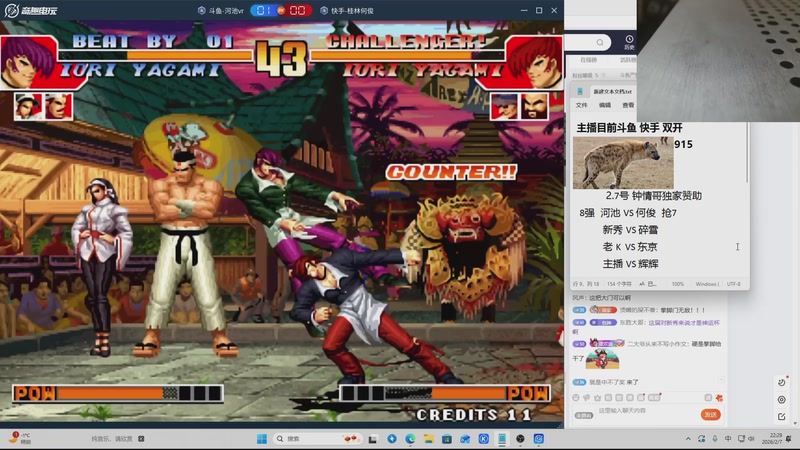Click the line 新秀 VS 碎雪

(x=630, y=230)
